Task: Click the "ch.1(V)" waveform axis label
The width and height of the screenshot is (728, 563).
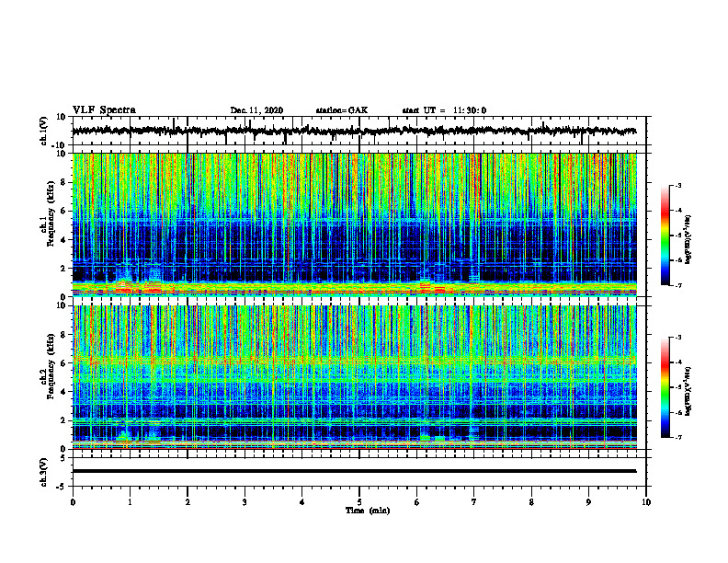Action: tap(44, 131)
